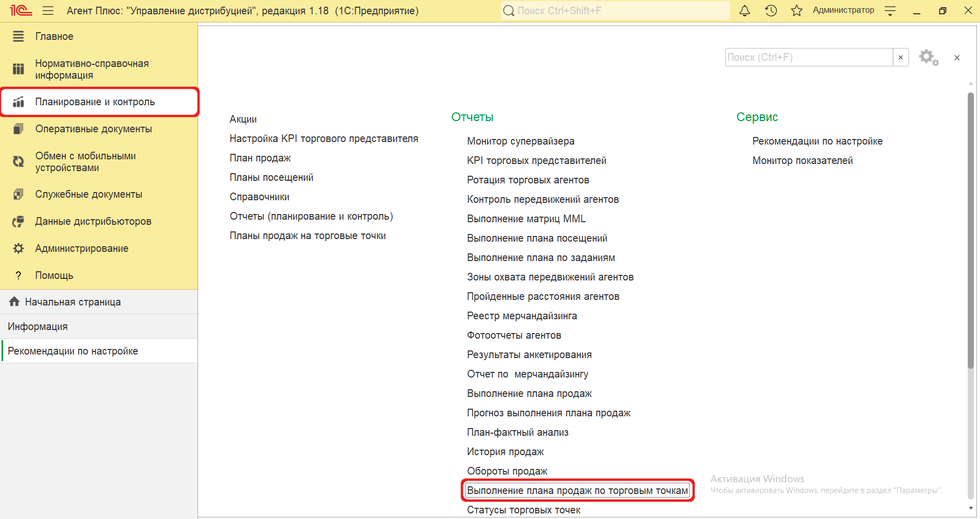The width and height of the screenshot is (980, 519).
Task: Open Планы продаж на торговые точки
Action: (308, 235)
